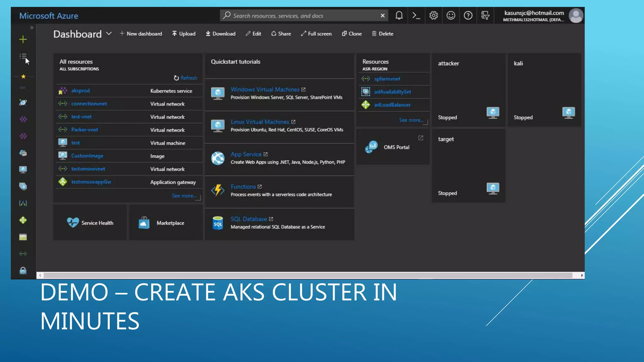
Task: Open the target VM tile
Action: click(x=469, y=166)
